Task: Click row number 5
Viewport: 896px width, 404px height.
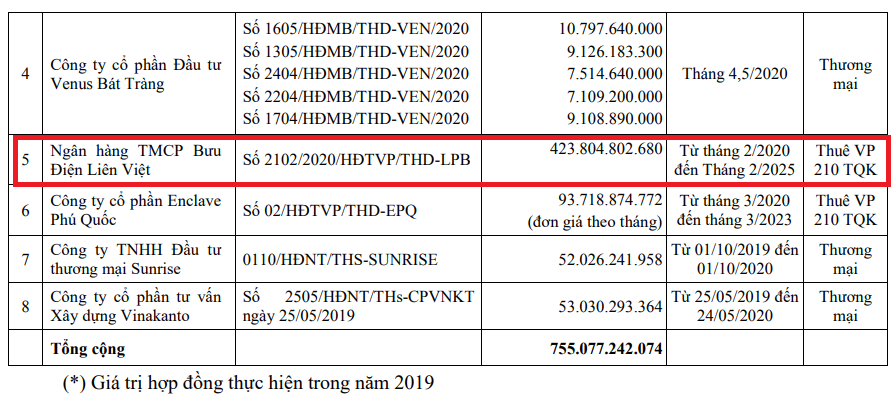Action: 25,159
